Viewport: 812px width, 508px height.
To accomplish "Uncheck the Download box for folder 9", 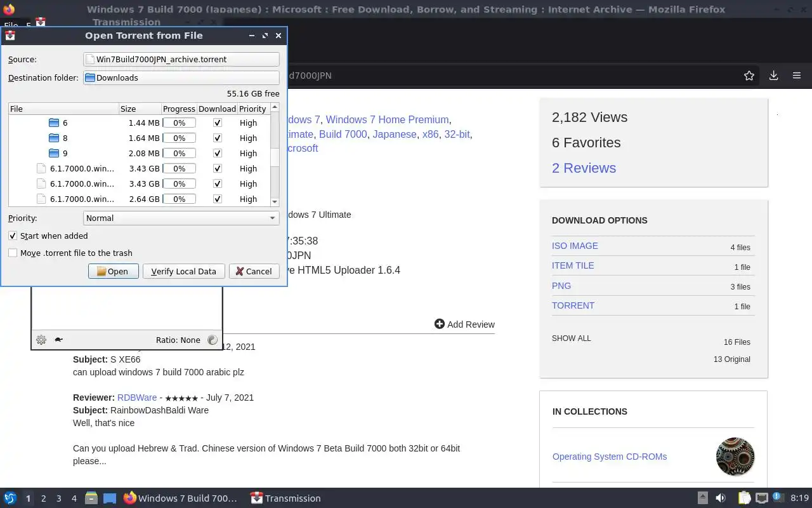I will pos(218,153).
